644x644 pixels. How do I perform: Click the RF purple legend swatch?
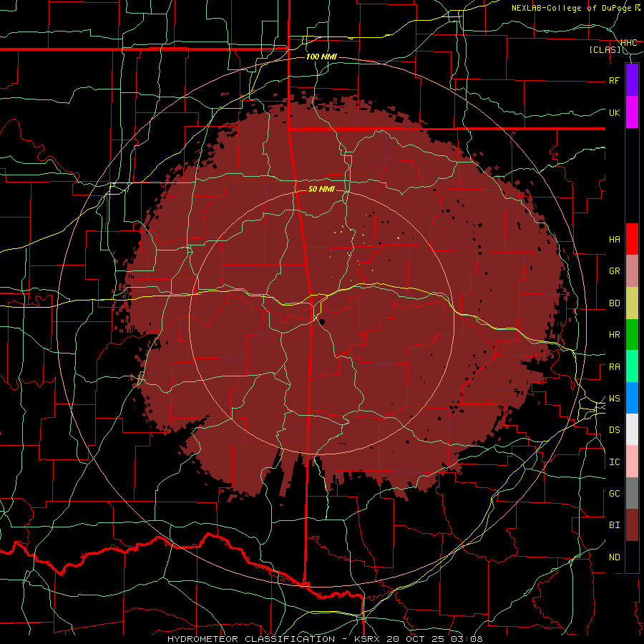click(x=632, y=80)
